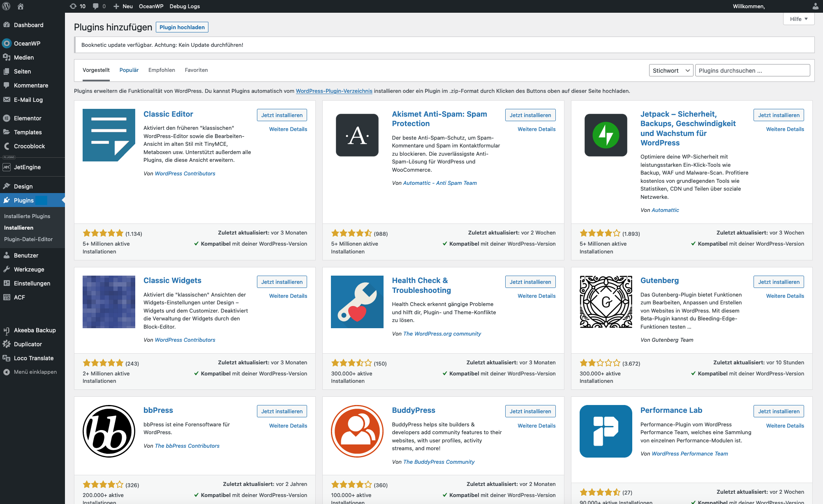823x504 pixels.
Task: Click Seiten pages icon in sidebar
Action: pyautogui.click(x=7, y=71)
